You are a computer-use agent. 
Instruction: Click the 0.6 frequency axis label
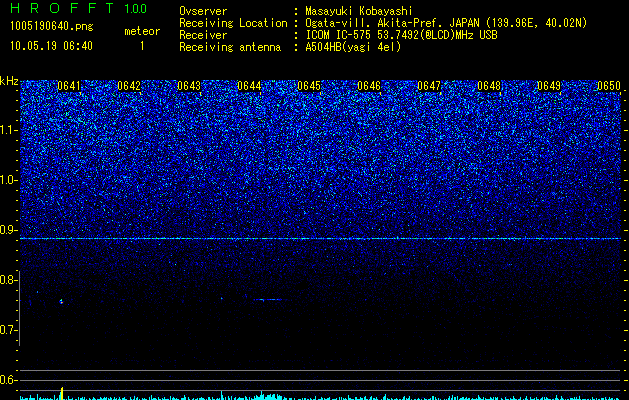point(8,380)
